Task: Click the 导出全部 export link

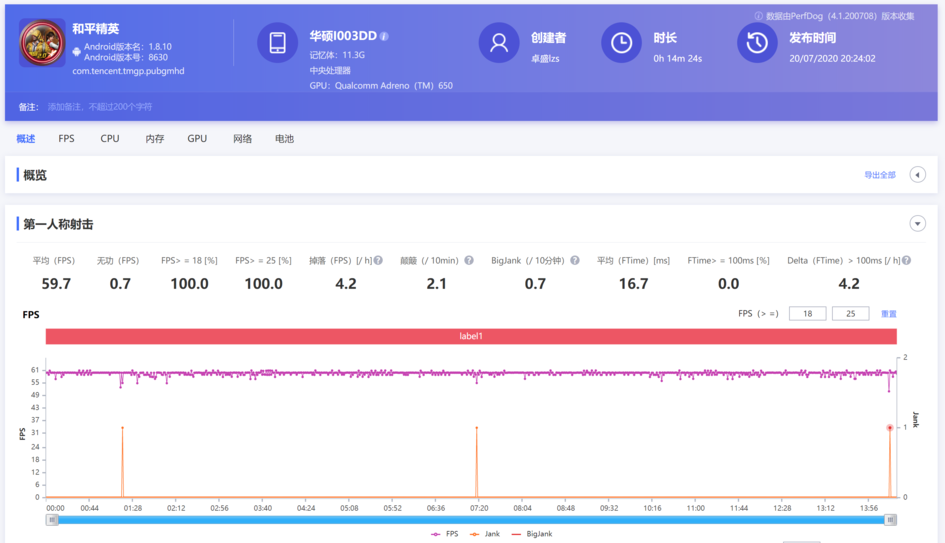Action: [x=880, y=175]
